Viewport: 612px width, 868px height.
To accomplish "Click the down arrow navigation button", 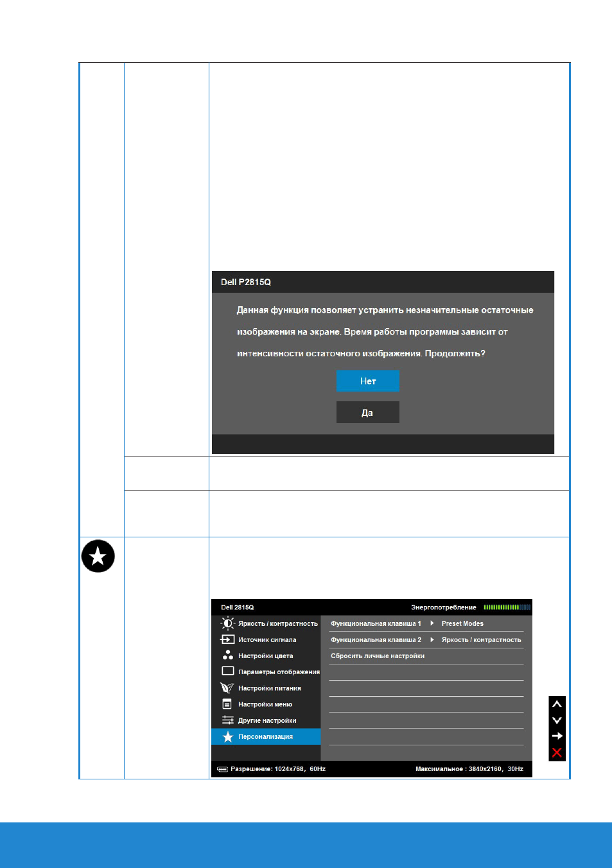I will [x=557, y=720].
